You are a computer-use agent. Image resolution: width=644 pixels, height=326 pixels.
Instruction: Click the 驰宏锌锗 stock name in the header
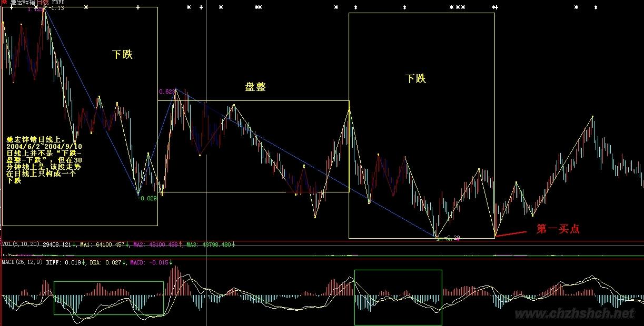pos(22,3)
